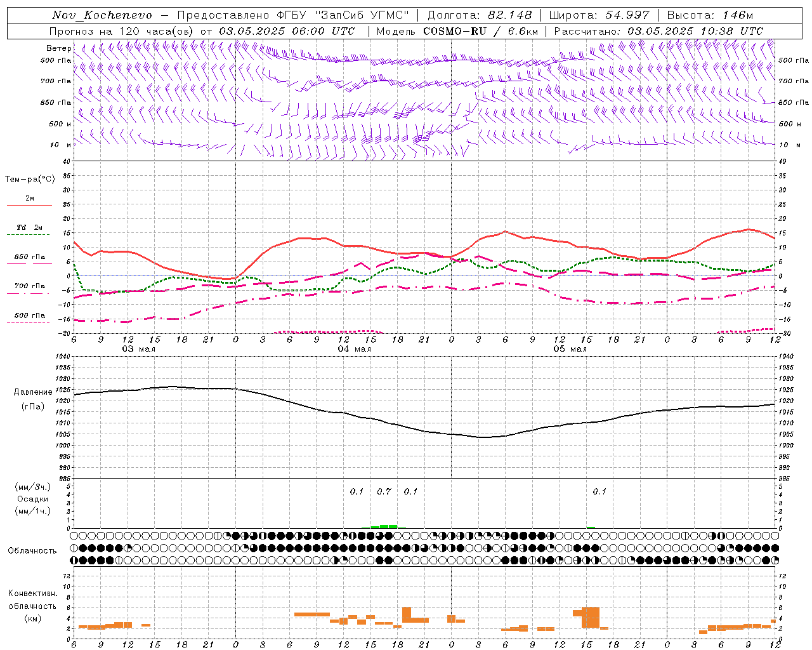Viewport: 812px width, 650px height.
Task: Click the (мм/1ч.) precipitation unit label
Action: [33, 511]
